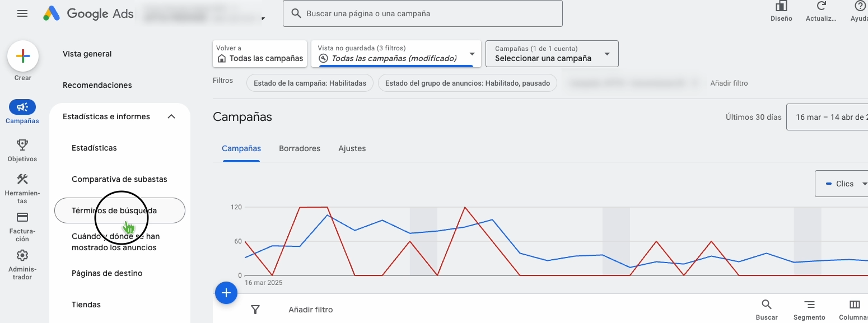Open the hamburger main menu

point(22,13)
